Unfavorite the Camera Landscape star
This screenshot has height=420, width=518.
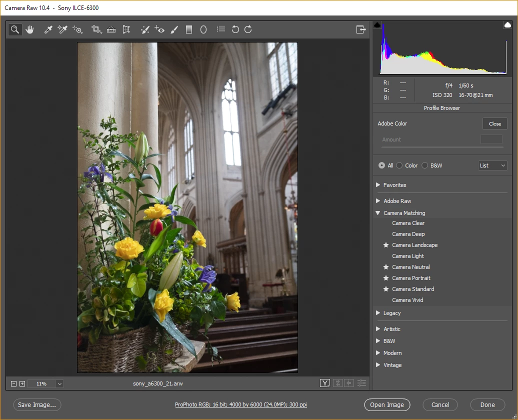pyautogui.click(x=386, y=245)
